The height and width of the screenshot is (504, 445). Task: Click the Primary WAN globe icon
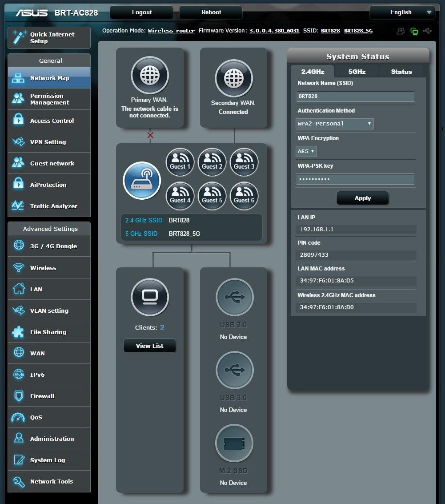(x=150, y=75)
